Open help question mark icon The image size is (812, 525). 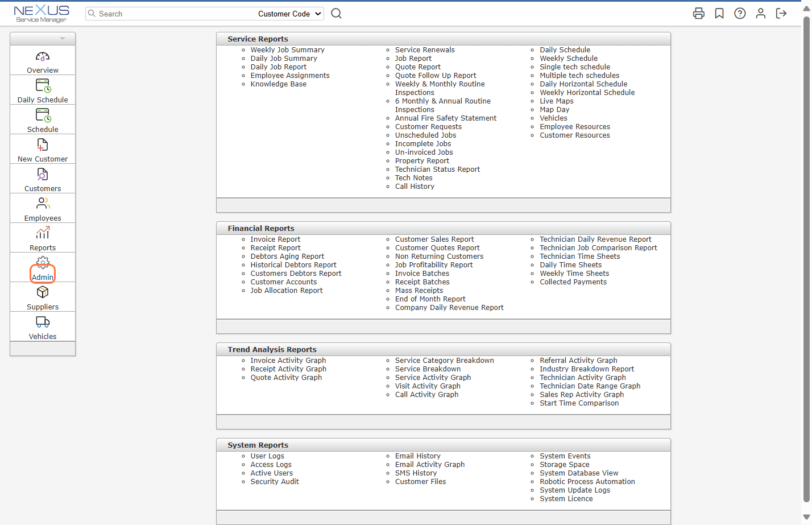point(740,14)
